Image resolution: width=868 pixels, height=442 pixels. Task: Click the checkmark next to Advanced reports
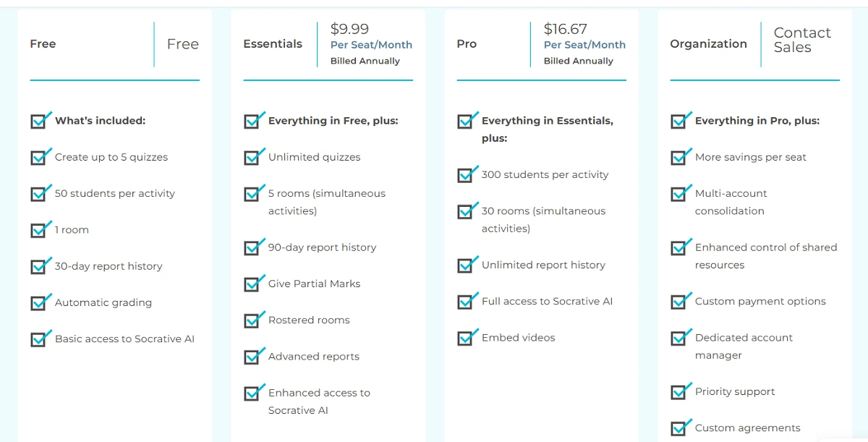click(x=253, y=357)
